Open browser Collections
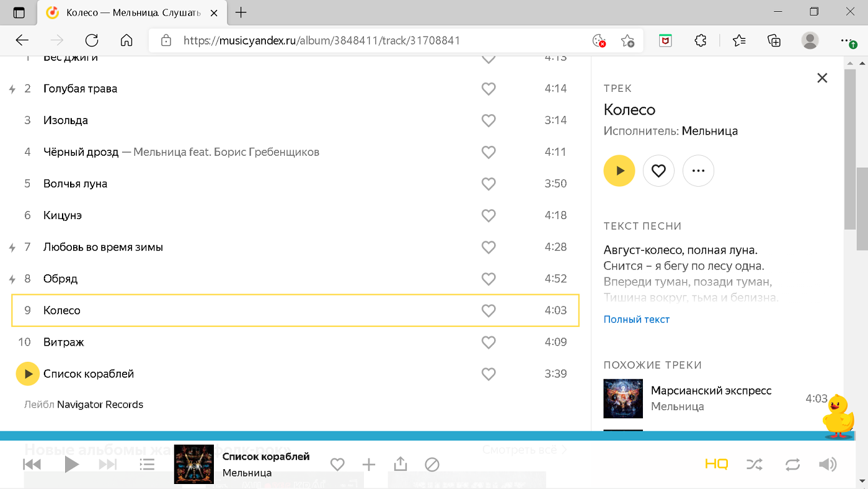The height and width of the screenshot is (489, 868). (x=774, y=41)
